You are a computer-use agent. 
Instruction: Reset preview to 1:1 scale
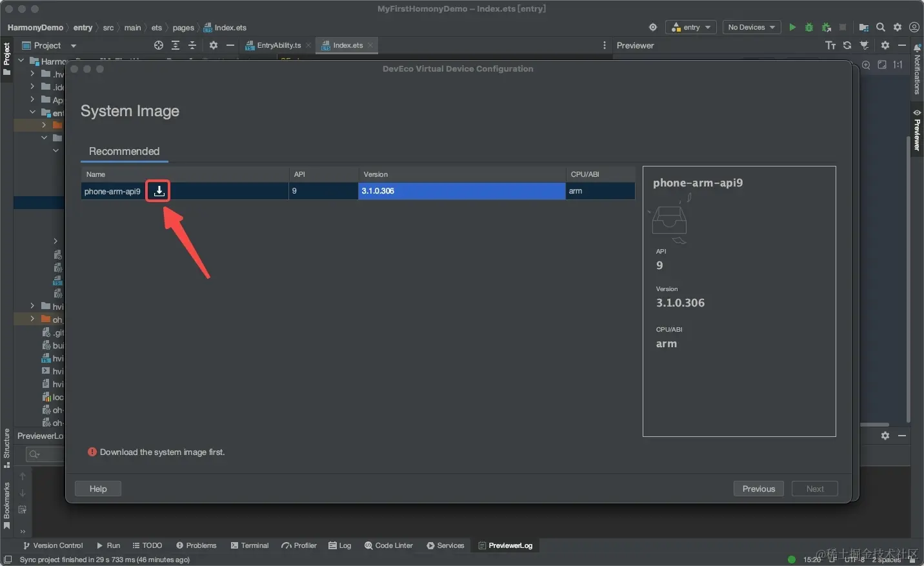898,65
